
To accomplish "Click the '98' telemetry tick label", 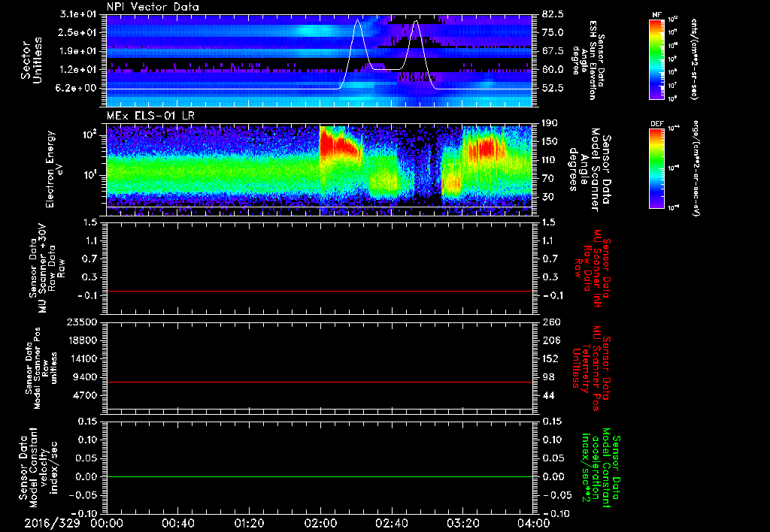I will coord(547,377).
